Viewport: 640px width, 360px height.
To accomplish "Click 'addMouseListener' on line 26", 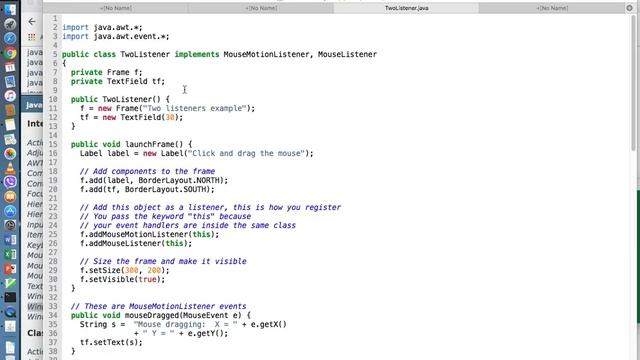I will coord(125,243).
